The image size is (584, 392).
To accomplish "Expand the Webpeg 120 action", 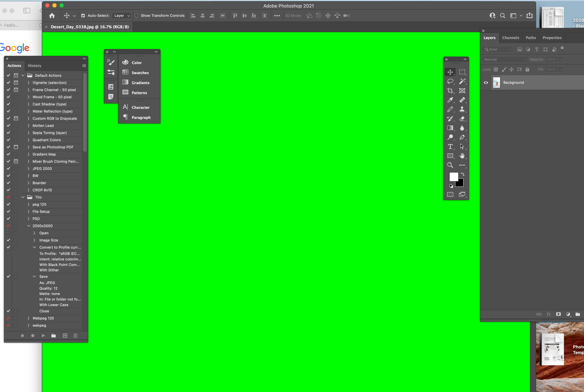I will 28,318.
